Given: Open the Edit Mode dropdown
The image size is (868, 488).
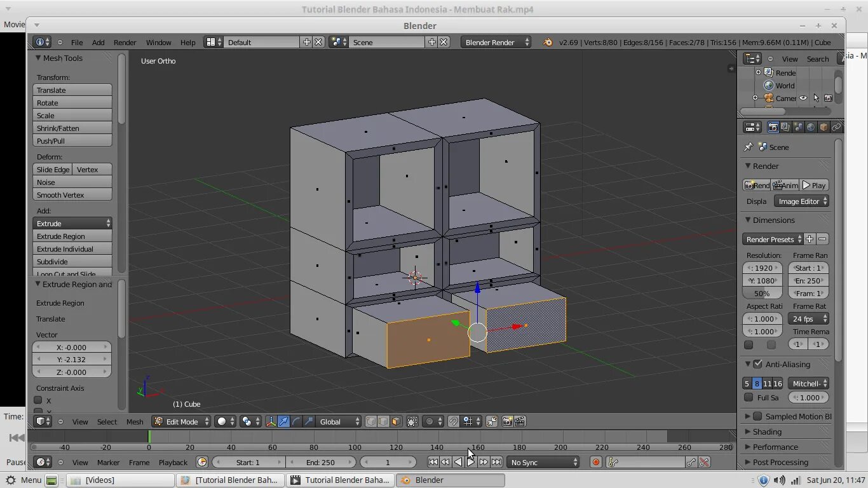Looking at the screenshot, I should pos(181,421).
